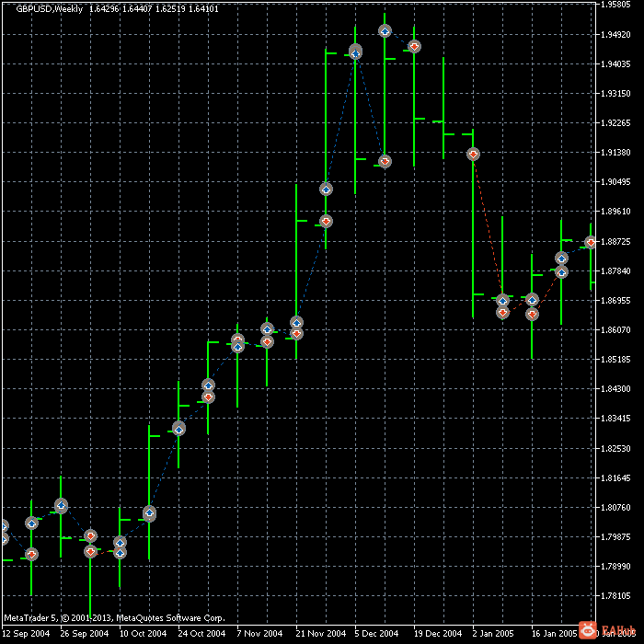Click the highest buy arrow above 1.94920
The image size is (644, 644).
pos(385,30)
